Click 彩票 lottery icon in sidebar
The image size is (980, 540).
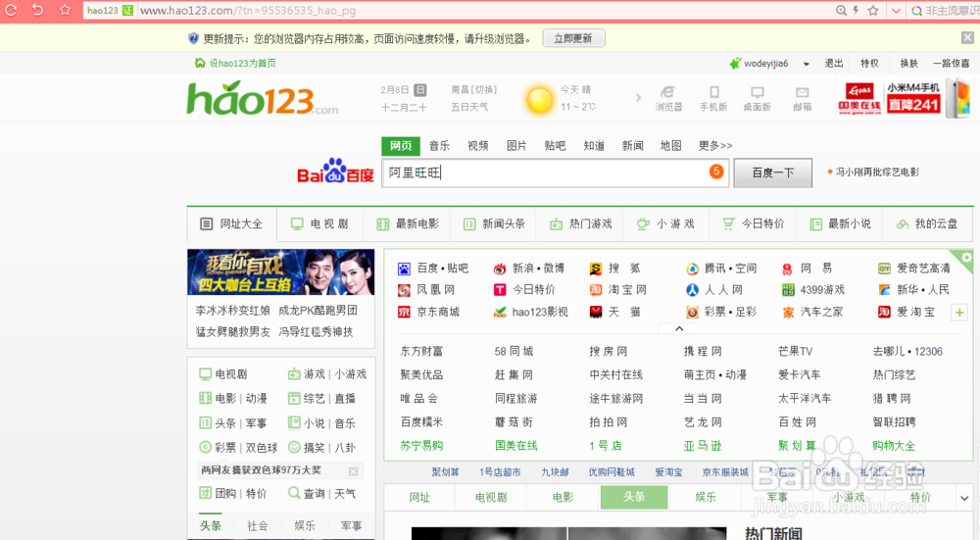point(205,447)
